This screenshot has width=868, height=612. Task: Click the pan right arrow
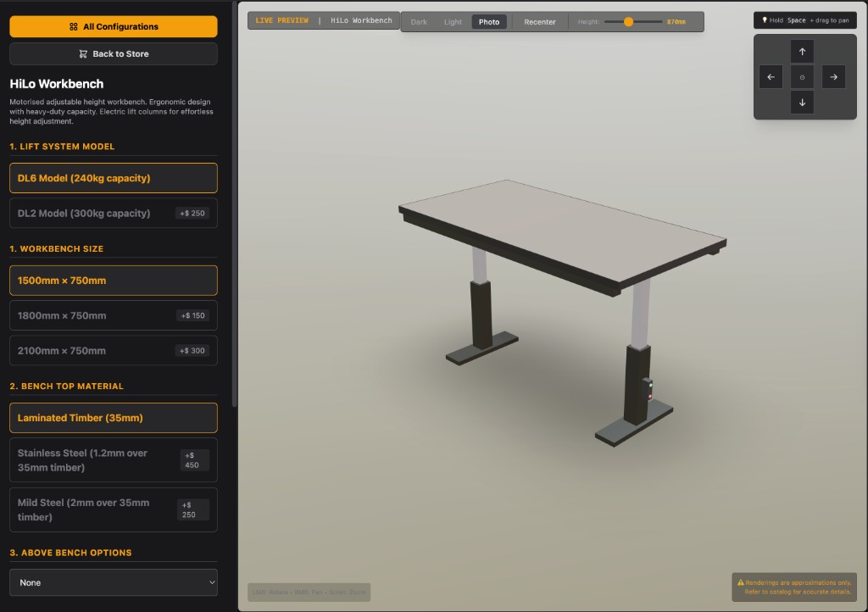[833, 77]
